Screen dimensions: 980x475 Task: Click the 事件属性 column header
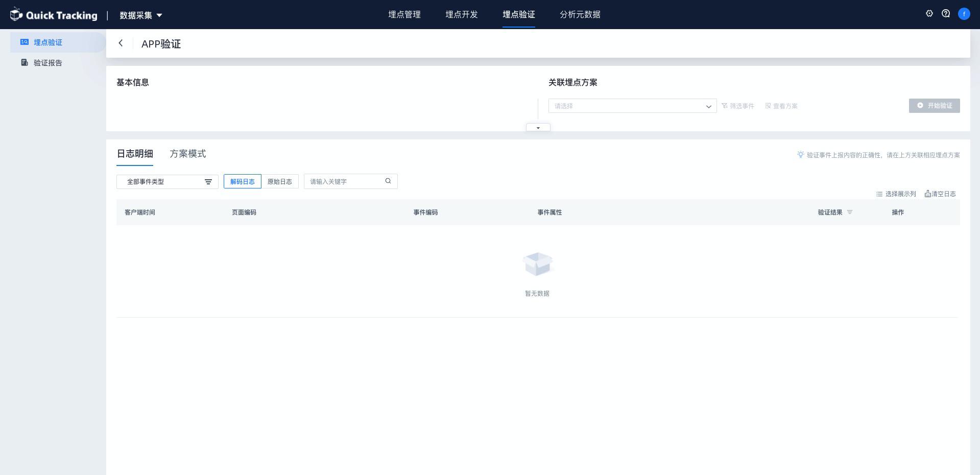[549, 212]
